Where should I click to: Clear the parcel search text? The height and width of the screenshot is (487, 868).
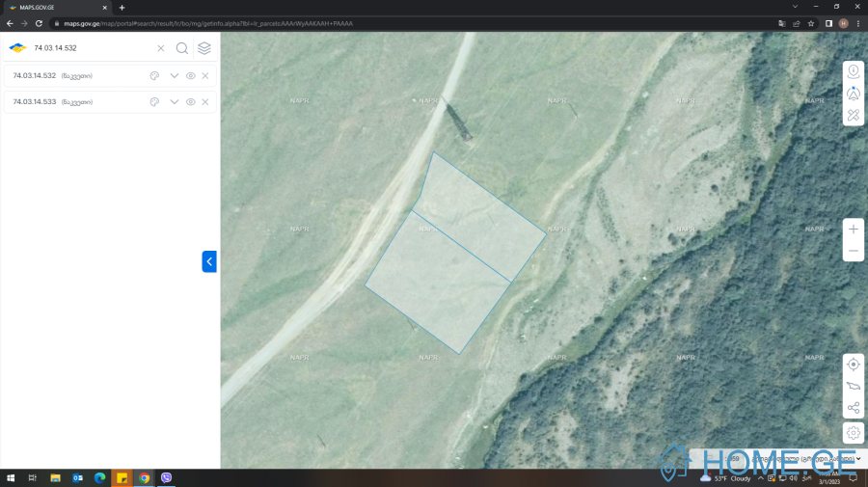tap(160, 48)
